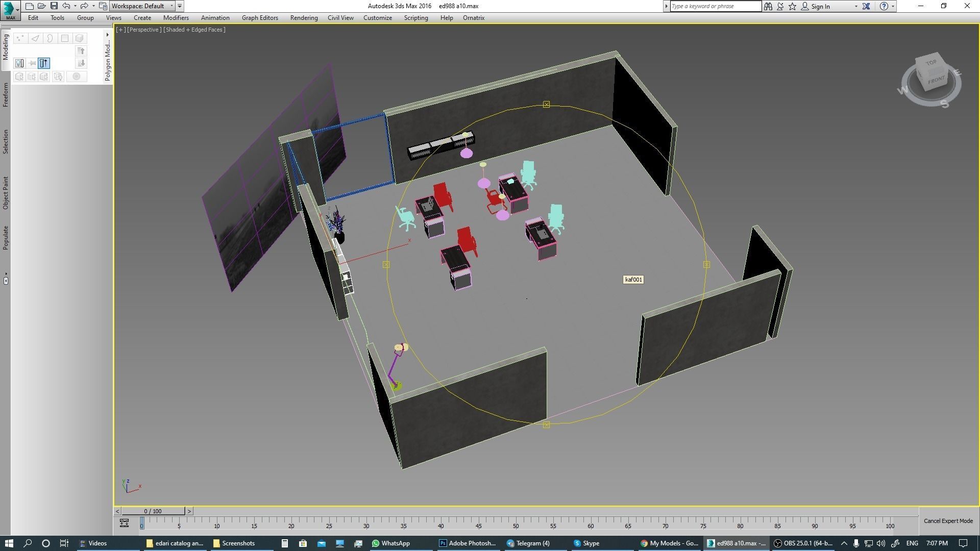The width and height of the screenshot is (980, 551).
Task: Open the Modifiers menu
Action: [x=176, y=18]
